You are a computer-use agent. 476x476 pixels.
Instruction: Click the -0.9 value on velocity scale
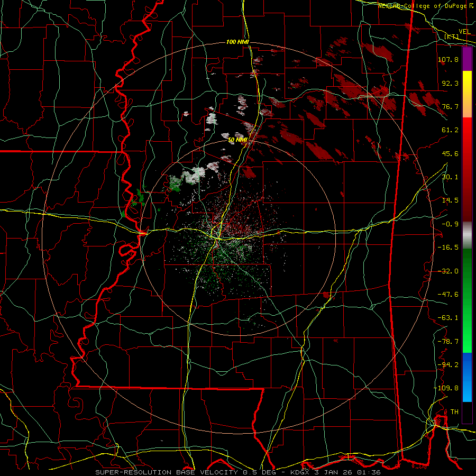pos(450,224)
